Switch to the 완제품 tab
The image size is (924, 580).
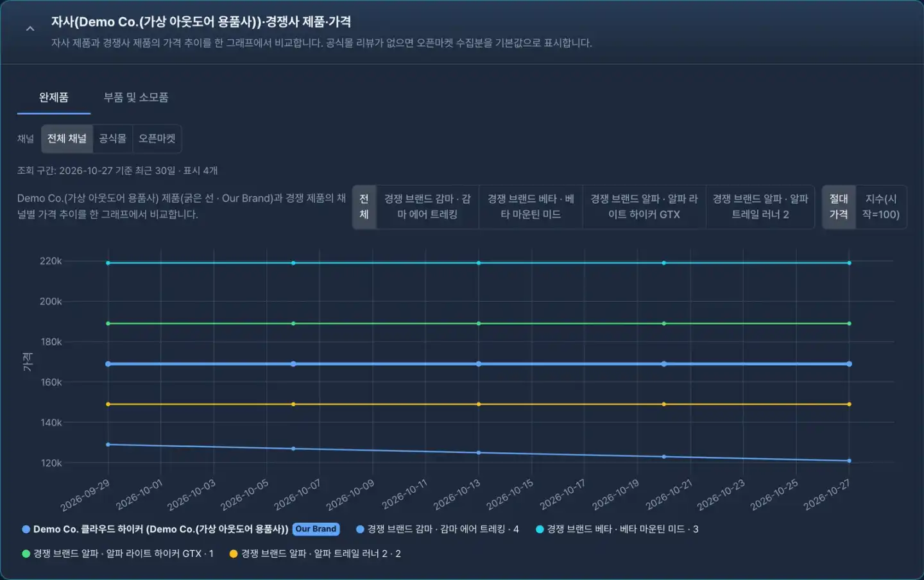[54, 98]
